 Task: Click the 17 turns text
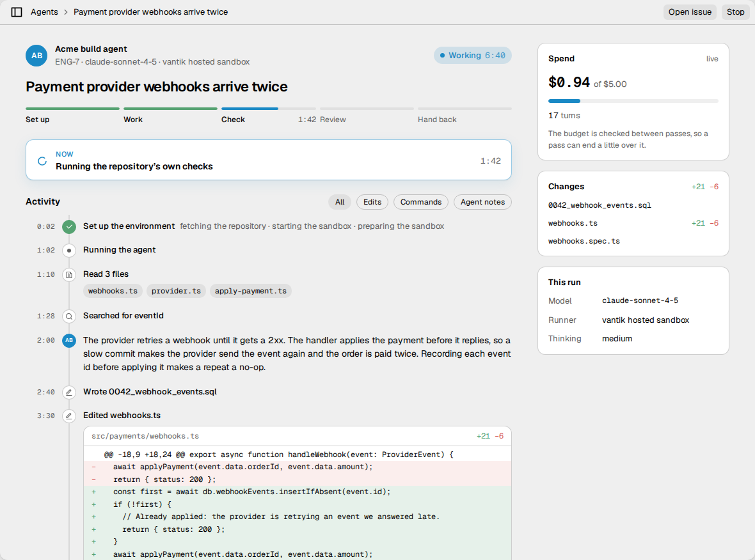[x=564, y=116]
